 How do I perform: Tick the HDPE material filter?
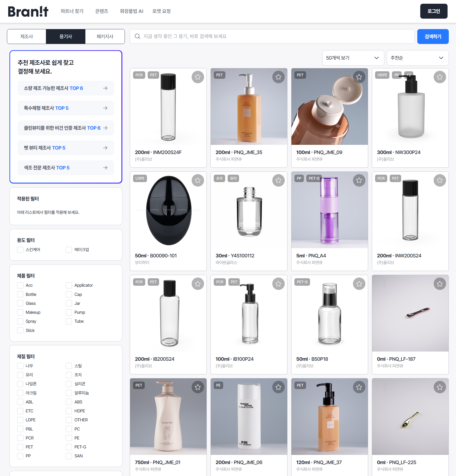click(x=69, y=411)
